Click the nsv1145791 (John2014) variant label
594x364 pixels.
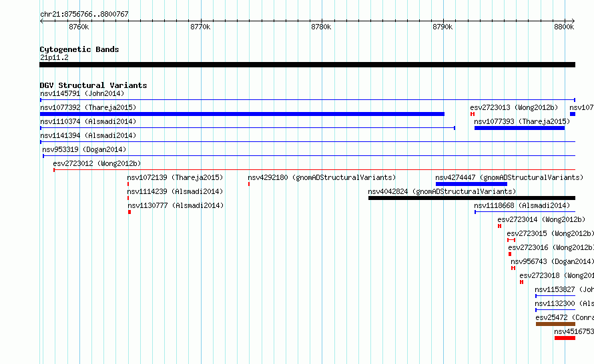(x=82, y=93)
